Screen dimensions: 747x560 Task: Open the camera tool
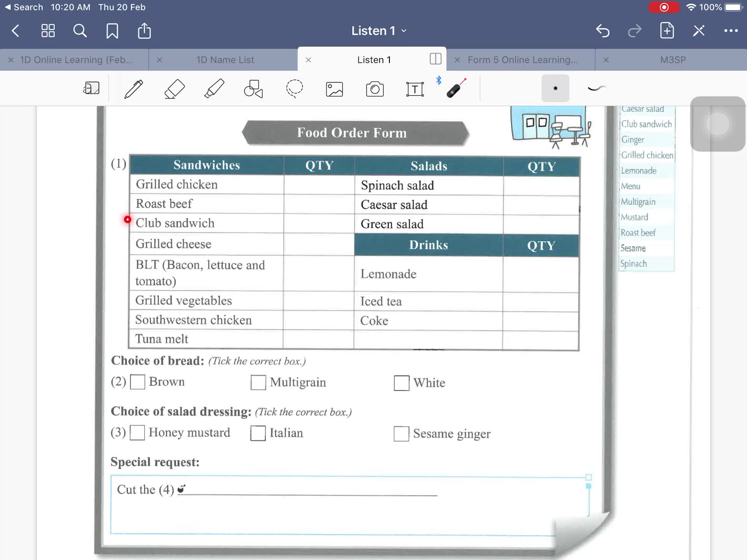[375, 89]
